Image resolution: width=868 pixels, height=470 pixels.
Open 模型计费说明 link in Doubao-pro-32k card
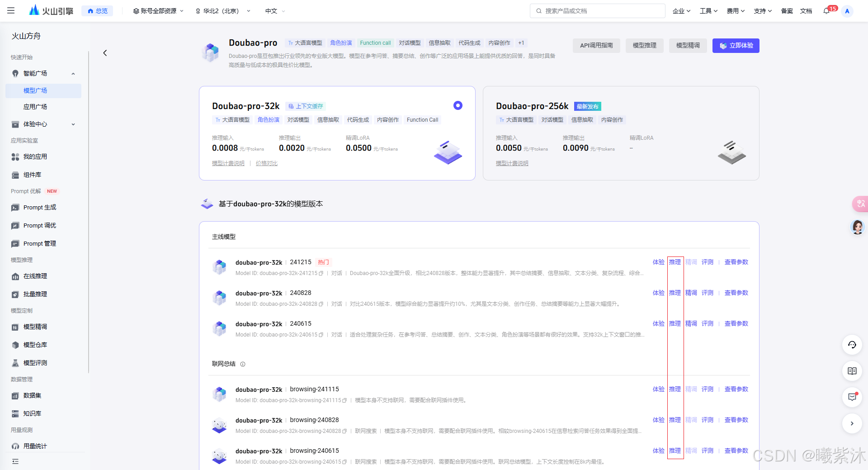coord(228,163)
